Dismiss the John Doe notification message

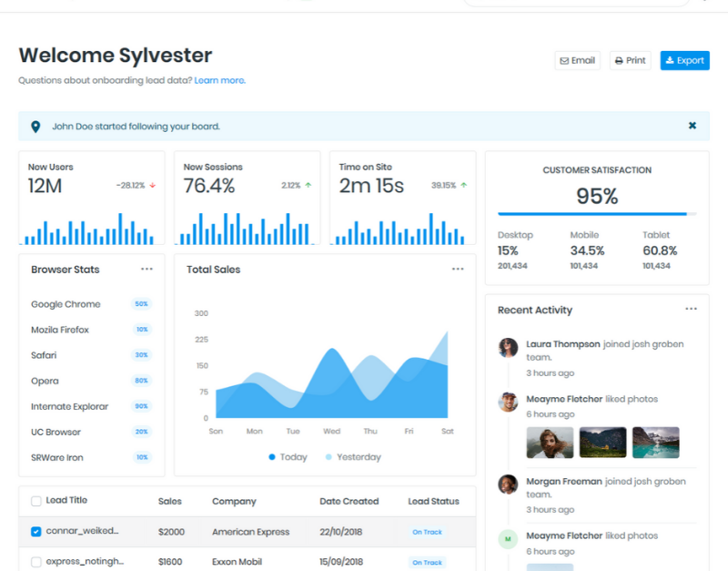click(693, 125)
